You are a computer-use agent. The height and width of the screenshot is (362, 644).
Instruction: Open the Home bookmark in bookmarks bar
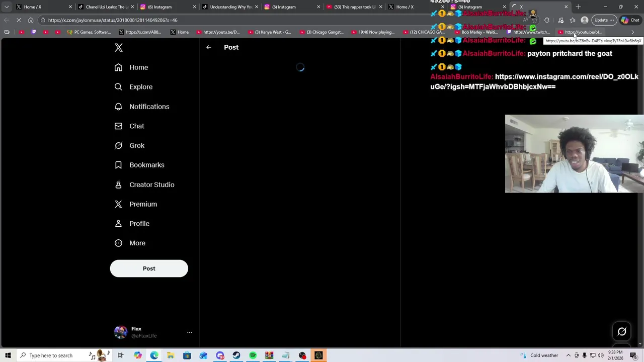[x=180, y=32]
